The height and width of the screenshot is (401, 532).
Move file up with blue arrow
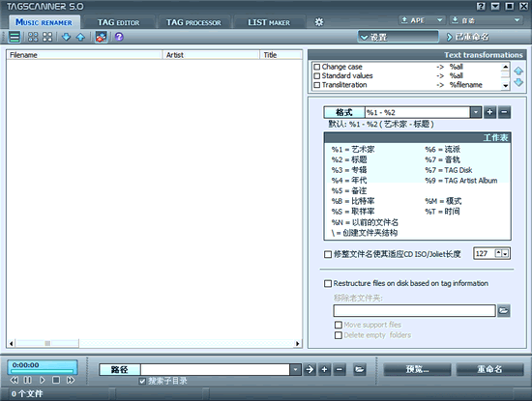(80, 37)
